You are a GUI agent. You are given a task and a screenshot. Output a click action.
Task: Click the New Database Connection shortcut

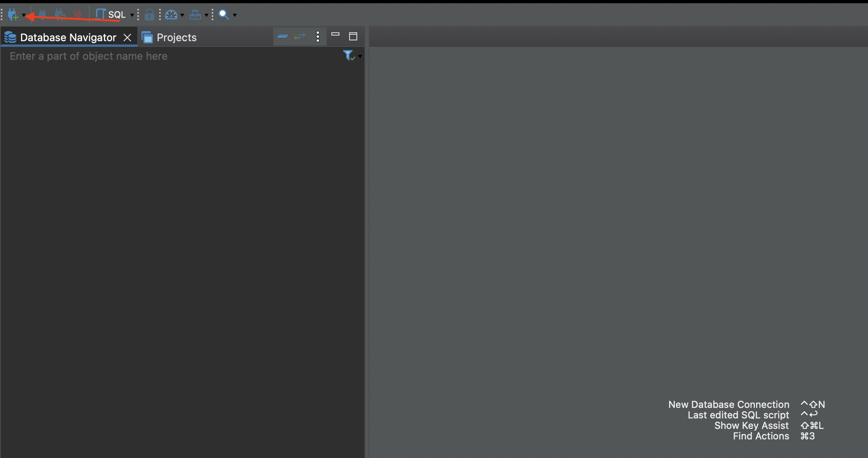[x=728, y=404]
